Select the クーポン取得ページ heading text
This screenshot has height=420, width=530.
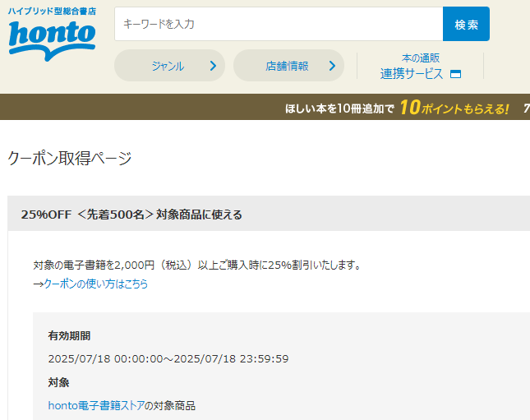70,158
